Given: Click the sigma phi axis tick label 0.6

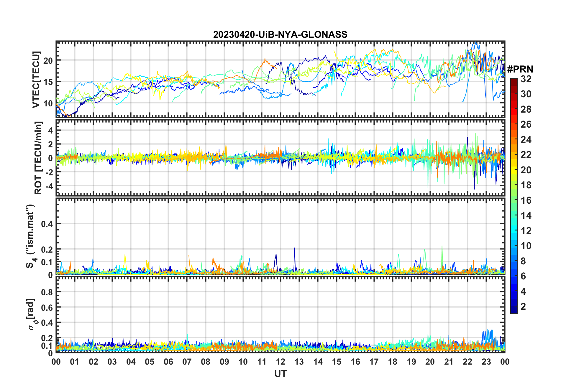Looking at the screenshot, I should (x=47, y=307).
